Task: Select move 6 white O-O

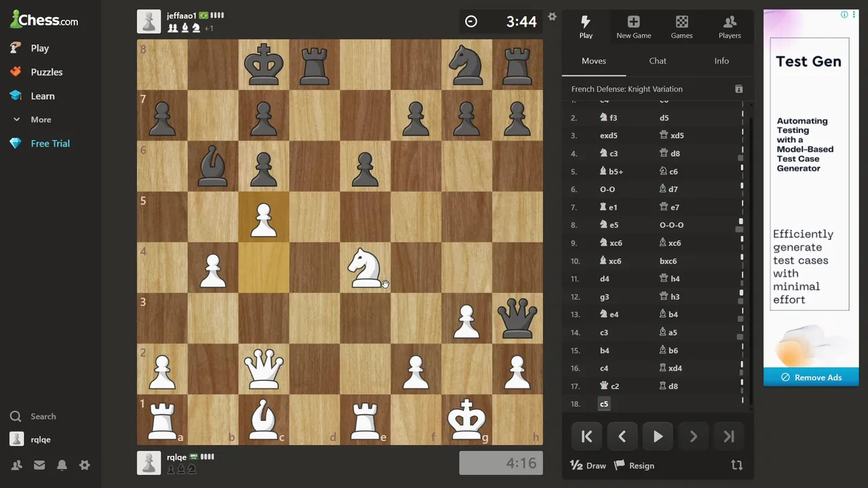Action: 608,189
